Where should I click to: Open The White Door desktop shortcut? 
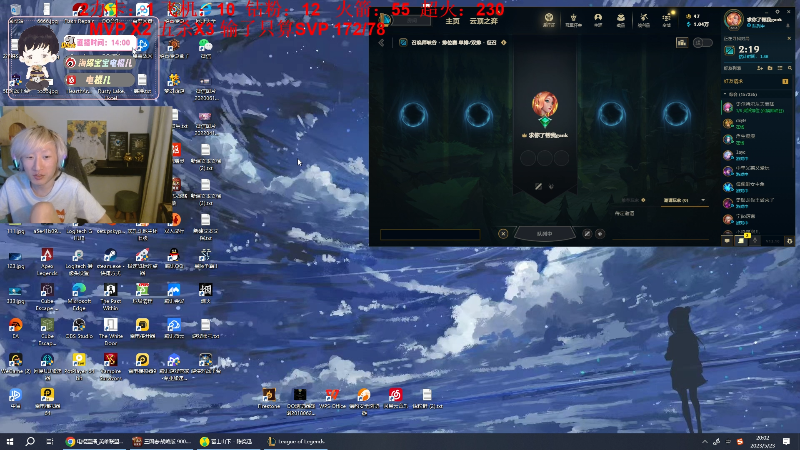(110, 331)
